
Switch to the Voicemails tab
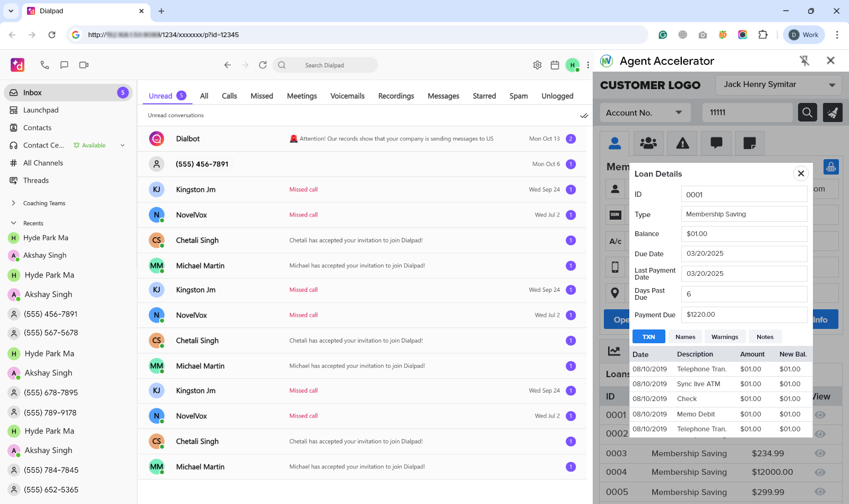pos(347,95)
